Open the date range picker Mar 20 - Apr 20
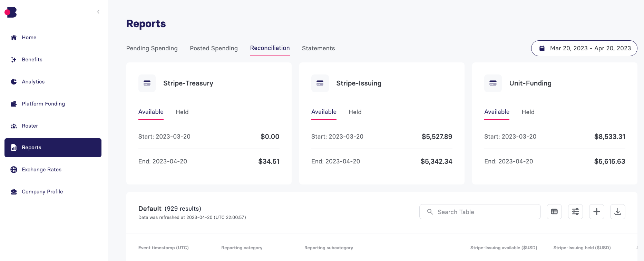 coord(584,48)
